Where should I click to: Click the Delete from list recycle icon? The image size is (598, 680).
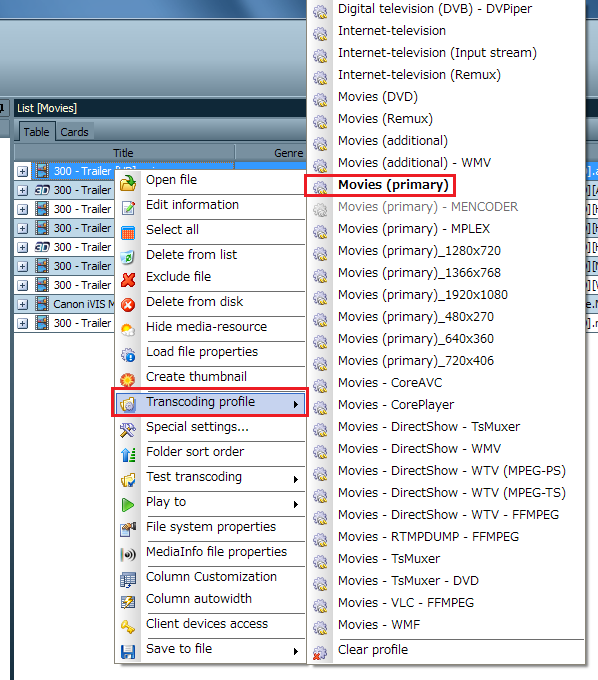coord(128,258)
